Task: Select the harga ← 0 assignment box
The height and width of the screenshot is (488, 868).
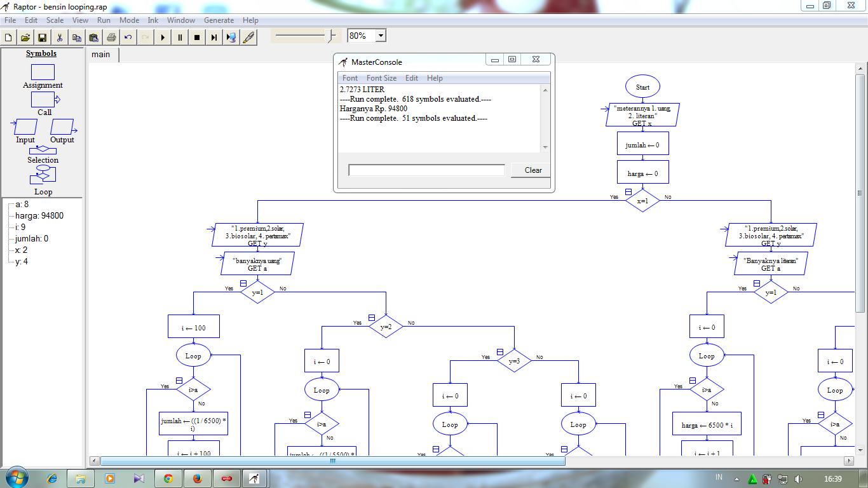Action: pos(642,172)
